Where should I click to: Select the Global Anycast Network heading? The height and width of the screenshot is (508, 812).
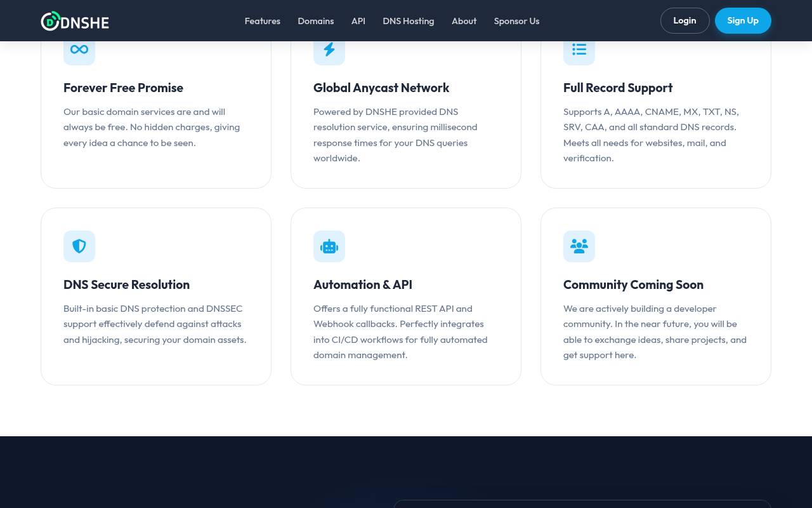tap(381, 88)
